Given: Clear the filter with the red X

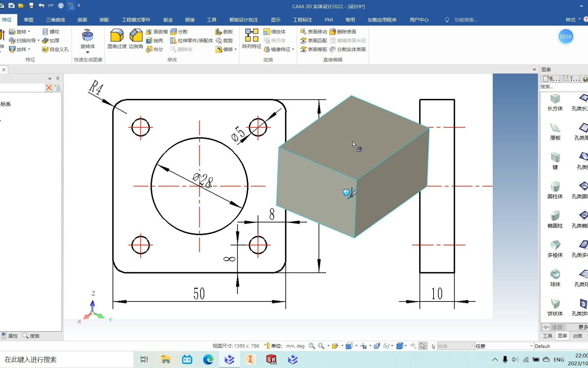Looking at the screenshot, I should [49, 88].
